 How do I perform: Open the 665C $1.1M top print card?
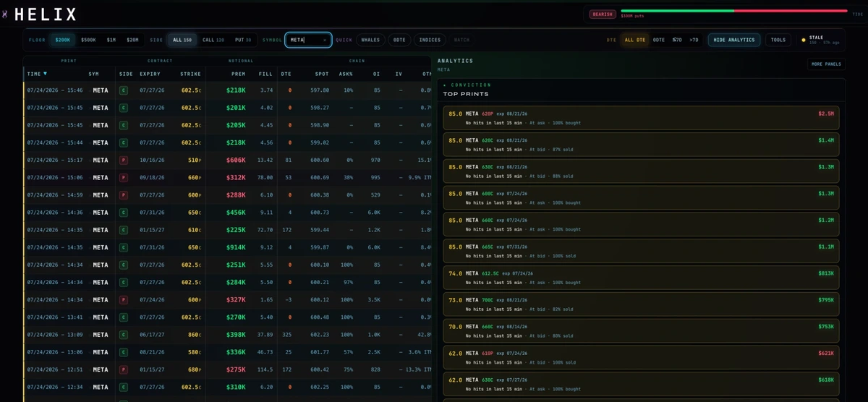coord(641,251)
